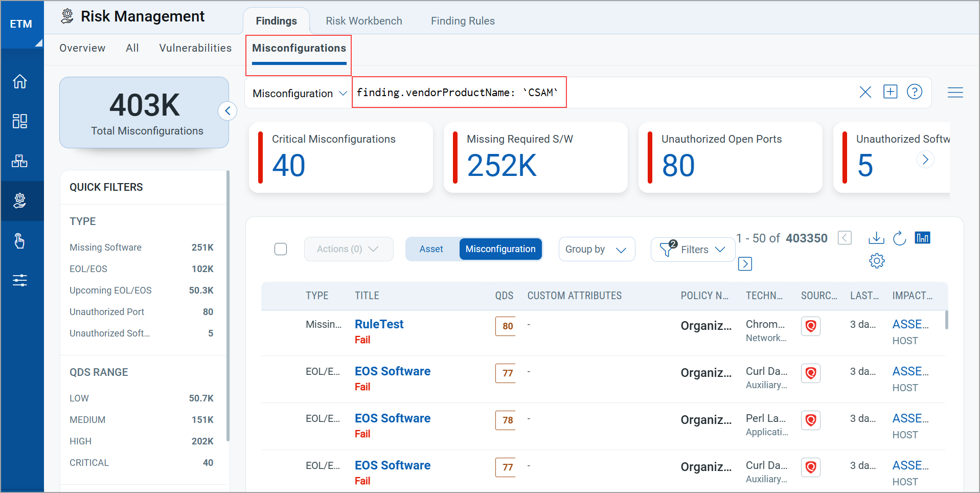Switch to Asset view toggle
The width and height of the screenshot is (980, 493).
click(x=431, y=249)
